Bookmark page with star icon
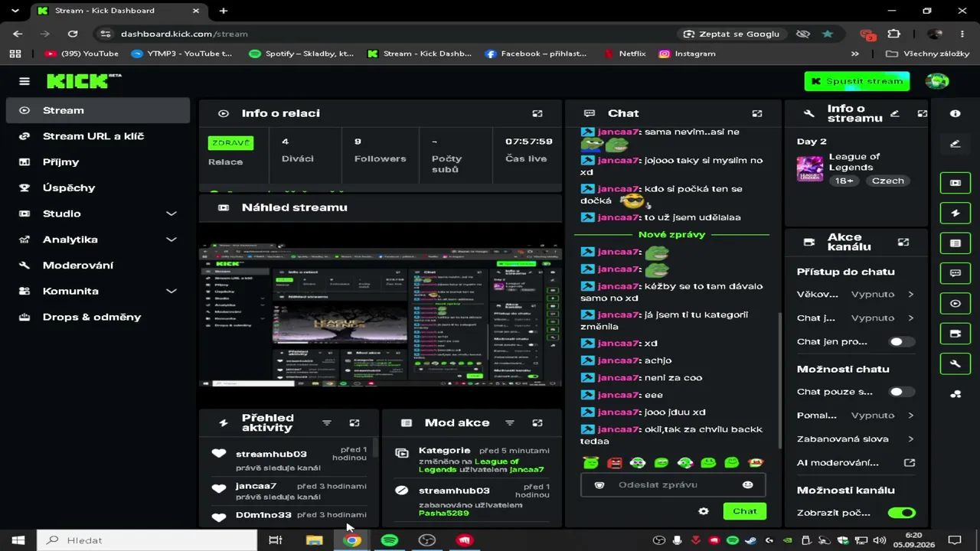The width and height of the screenshot is (980, 551). point(828,34)
